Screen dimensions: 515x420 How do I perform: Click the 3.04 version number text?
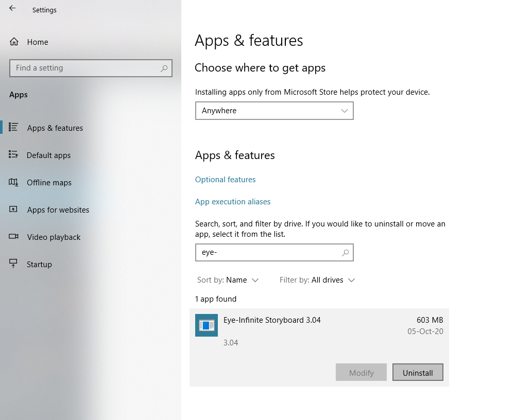pos(231,343)
